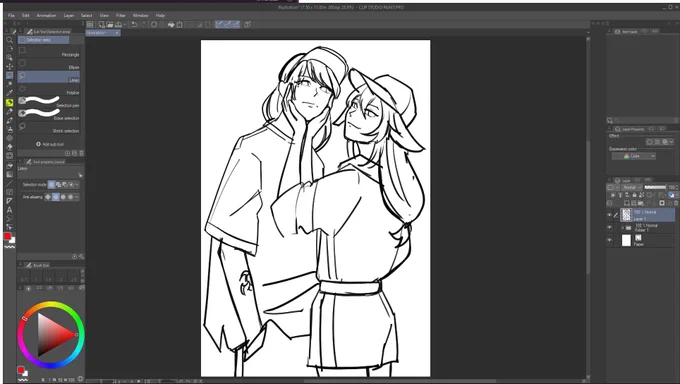Click the Save icon in command bar
Image resolution: width=680 pixels, height=384 pixels.
[118, 25]
